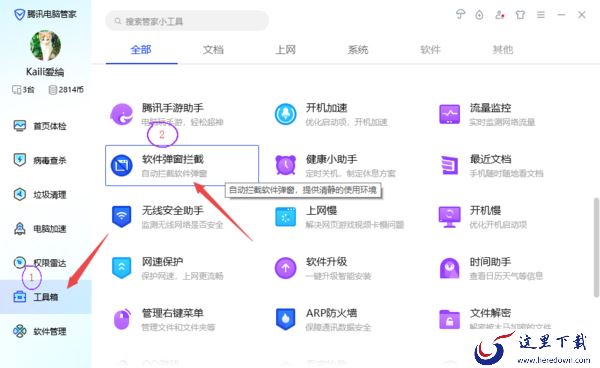Image resolution: width=600 pixels, height=368 pixels.
Task: Switch to the 其他 tab
Action: pyautogui.click(x=502, y=49)
